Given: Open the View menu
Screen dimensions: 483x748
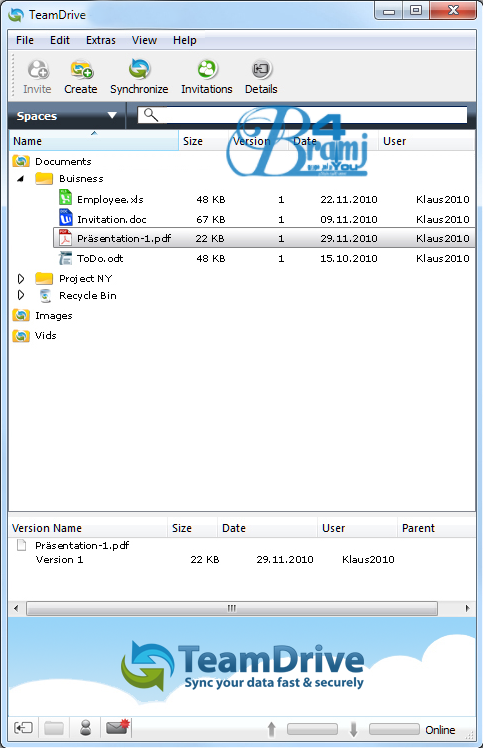Looking at the screenshot, I should click(x=144, y=40).
